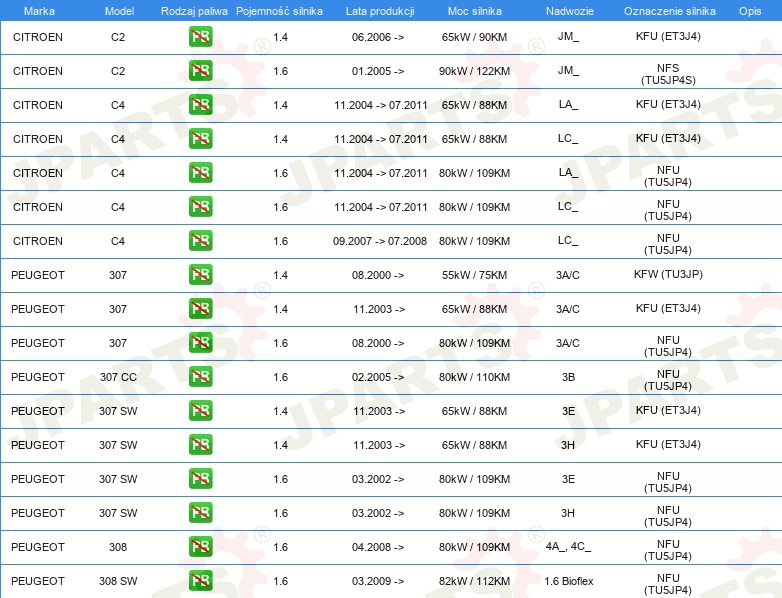Click the Model column header
This screenshot has width=782, height=598.
coord(119,11)
